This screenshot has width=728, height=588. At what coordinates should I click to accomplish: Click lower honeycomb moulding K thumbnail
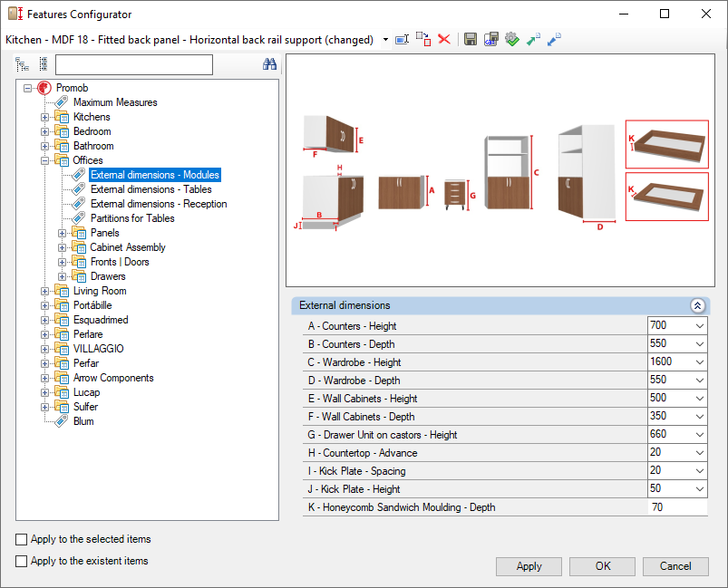point(666,197)
